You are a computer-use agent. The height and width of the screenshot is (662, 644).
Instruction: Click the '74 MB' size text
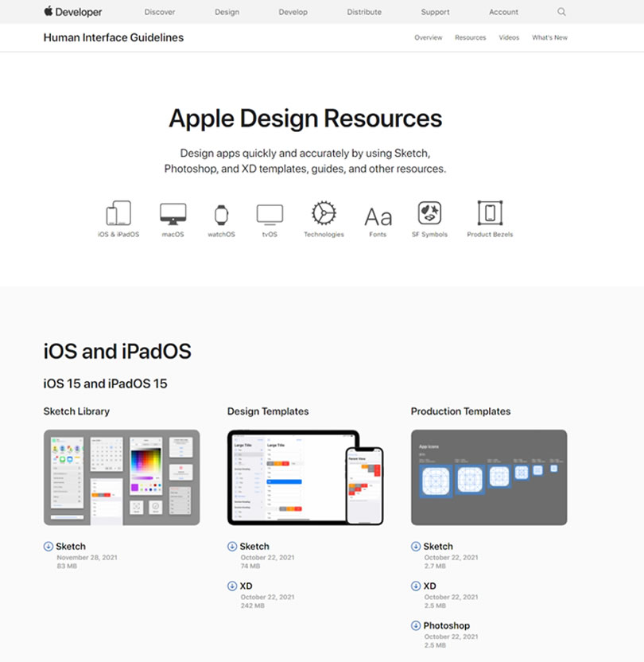click(250, 566)
